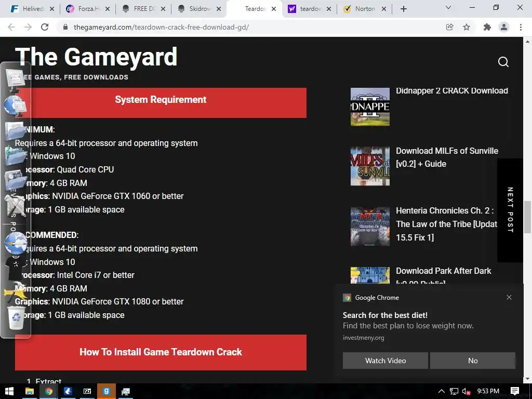
Task: Open the internet globe with arrow dock icon
Action: click(x=15, y=243)
